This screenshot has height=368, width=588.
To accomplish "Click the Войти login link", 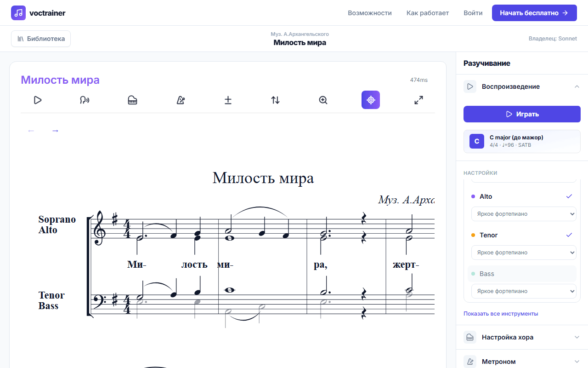I will point(473,13).
